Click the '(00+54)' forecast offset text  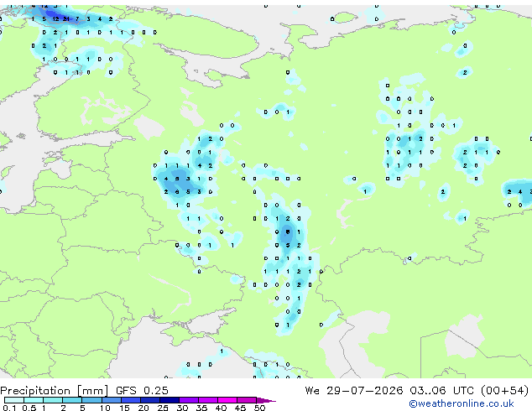click(x=505, y=390)
